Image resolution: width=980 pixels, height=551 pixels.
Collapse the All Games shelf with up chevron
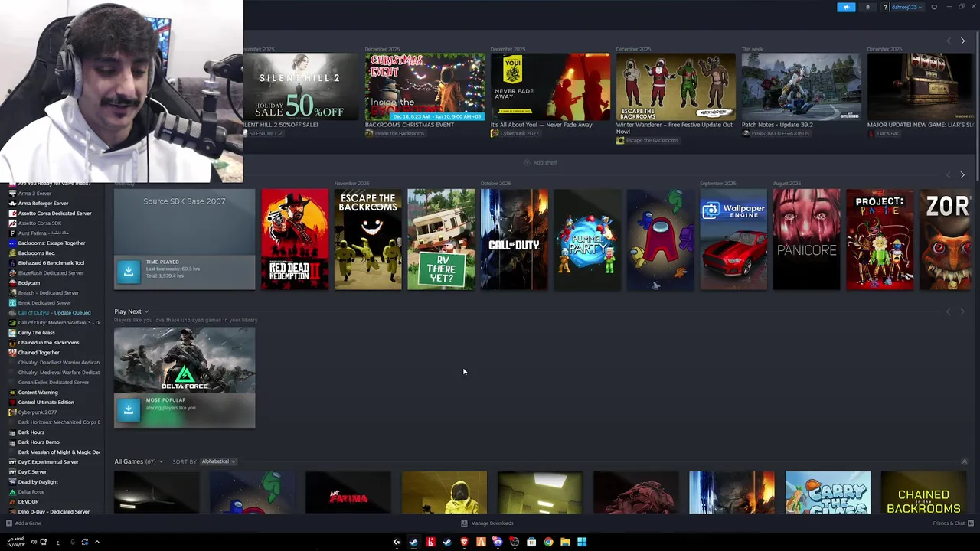(964, 461)
